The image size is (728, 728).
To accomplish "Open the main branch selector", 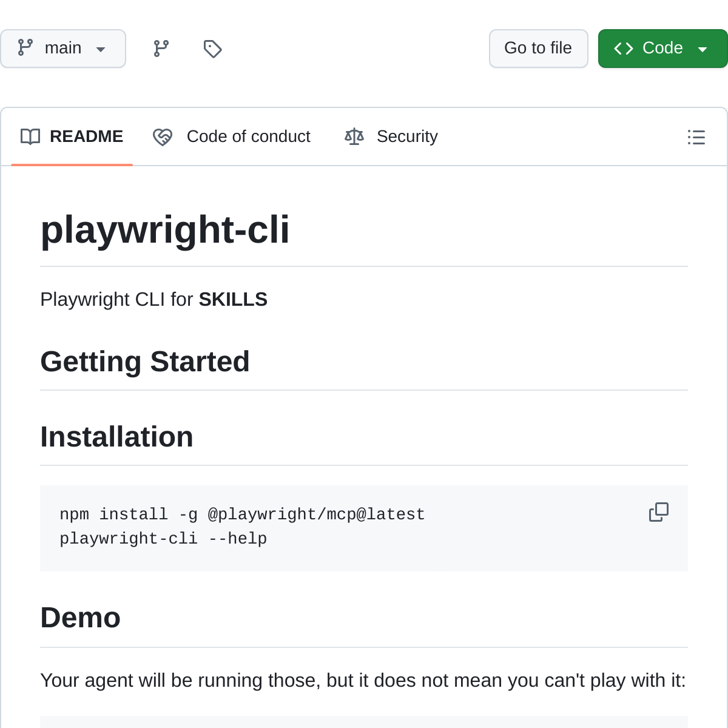I will [63, 49].
